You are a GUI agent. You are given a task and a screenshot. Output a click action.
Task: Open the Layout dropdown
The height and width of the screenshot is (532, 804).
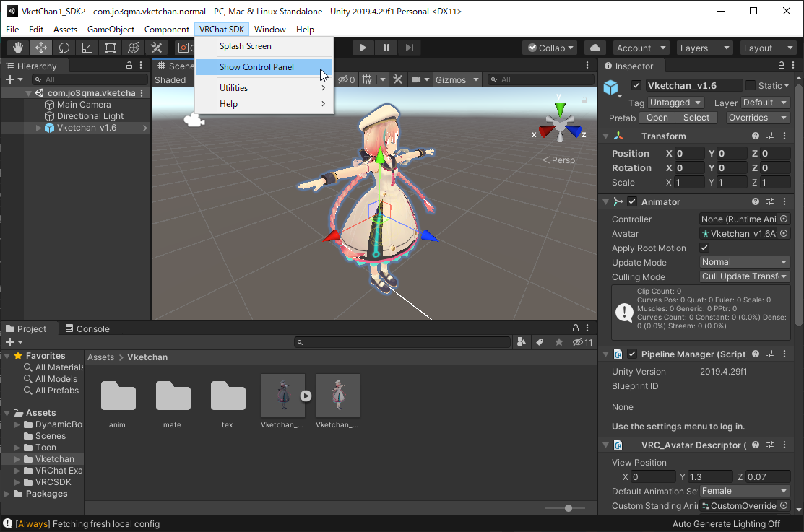768,48
